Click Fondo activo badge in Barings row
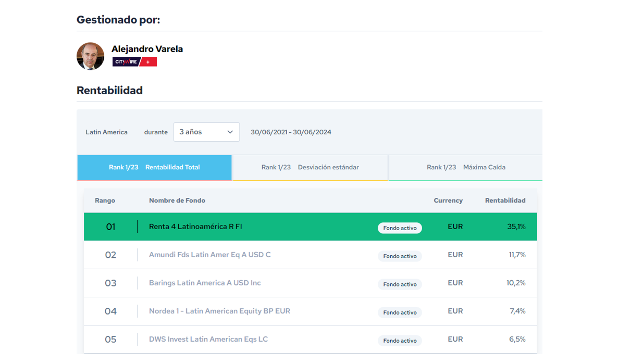 pos(400,284)
